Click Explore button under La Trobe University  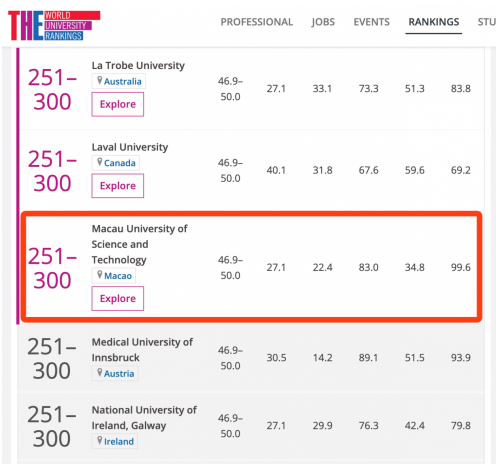coord(118,104)
